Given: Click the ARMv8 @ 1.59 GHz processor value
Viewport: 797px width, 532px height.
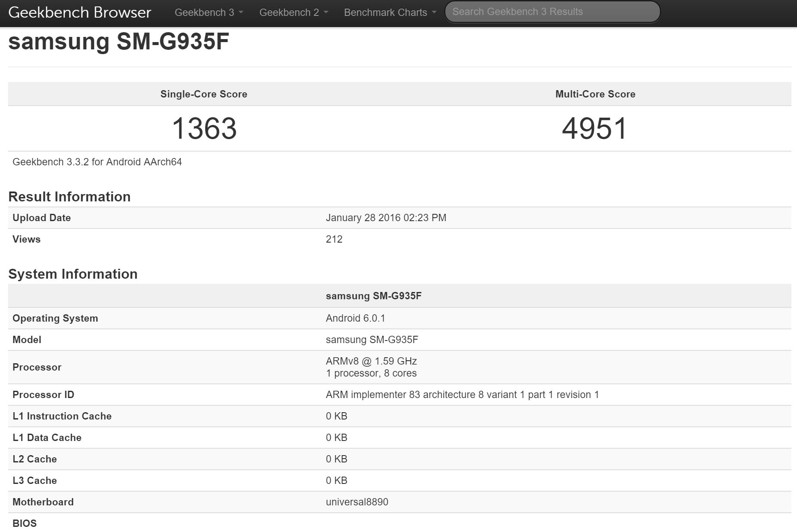Looking at the screenshot, I should tap(371, 361).
